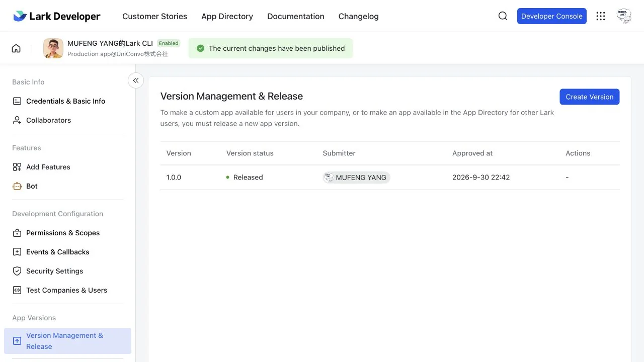The width and height of the screenshot is (644, 362).
Task: Select Version Management & Release sidebar item
Action: (67, 341)
